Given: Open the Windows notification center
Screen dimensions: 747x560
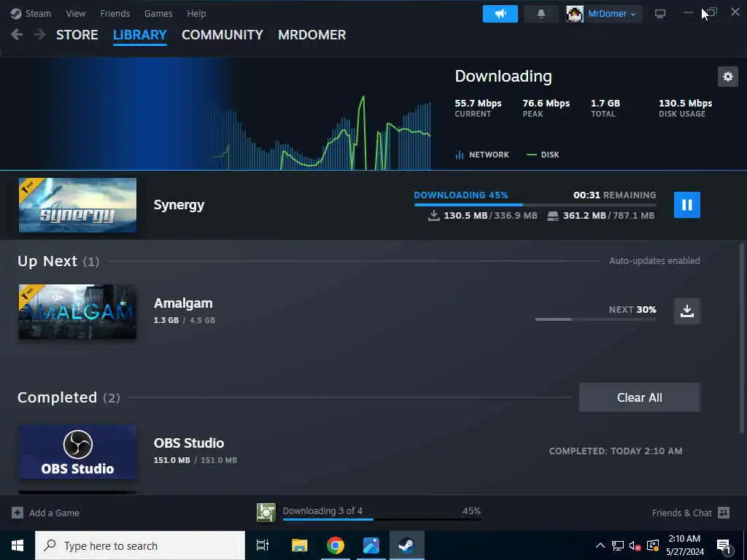Looking at the screenshot, I should click(x=724, y=545).
